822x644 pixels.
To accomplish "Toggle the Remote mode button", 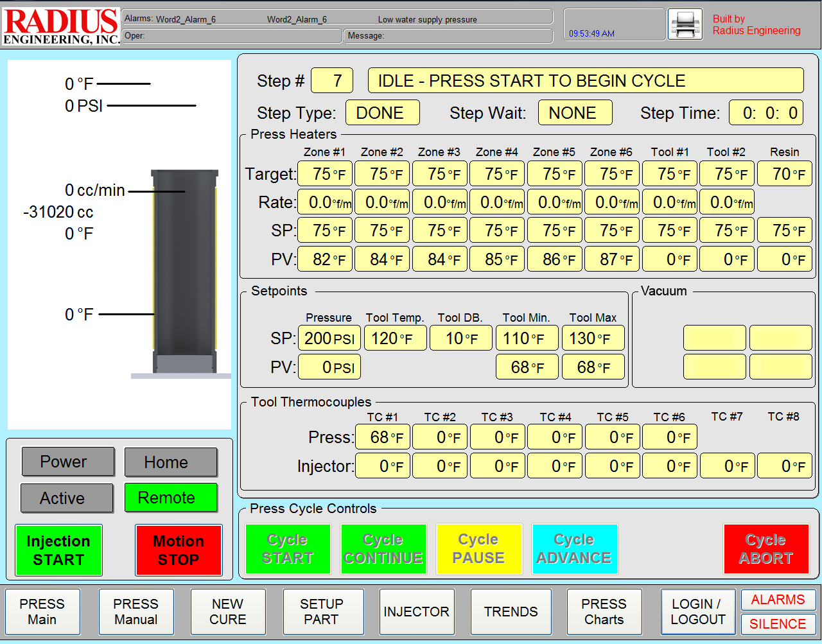I will tap(171, 498).
